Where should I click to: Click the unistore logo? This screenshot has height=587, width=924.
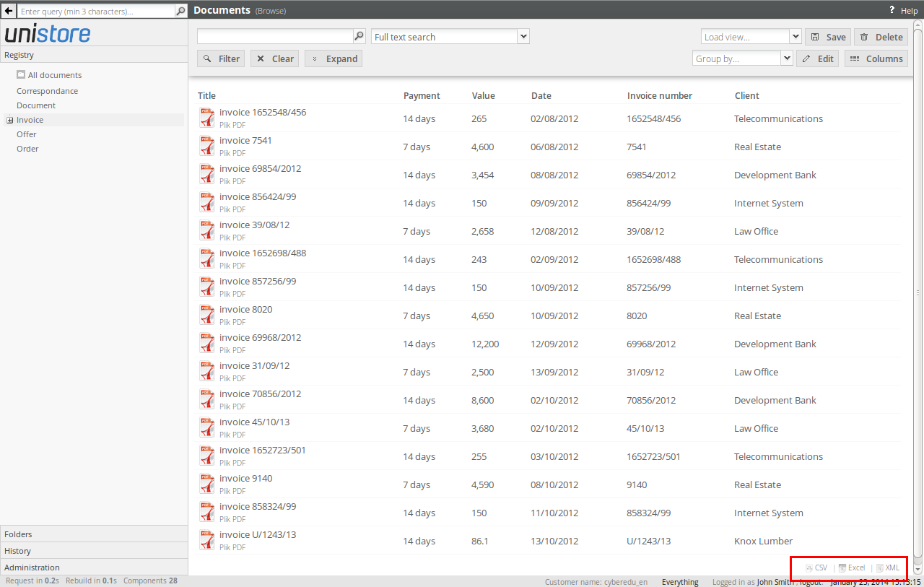[x=48, y=33]
